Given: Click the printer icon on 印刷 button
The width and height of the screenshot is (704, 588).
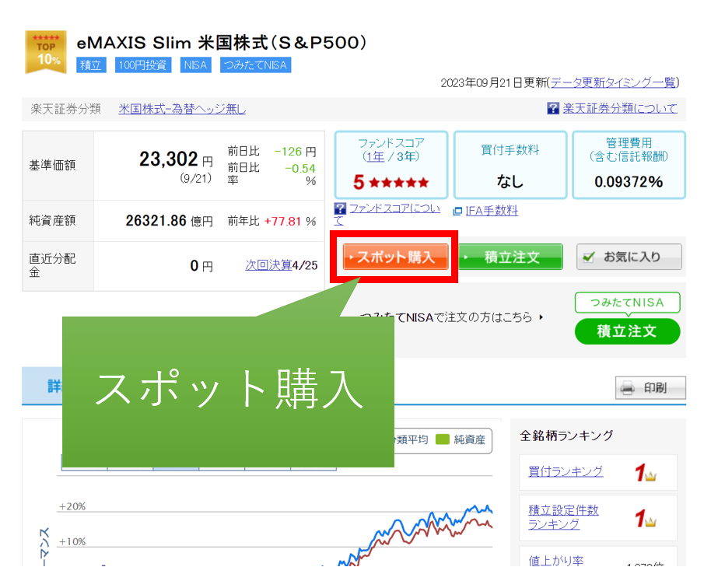Looking at the screenshot, I should click(x=627, y=388).
